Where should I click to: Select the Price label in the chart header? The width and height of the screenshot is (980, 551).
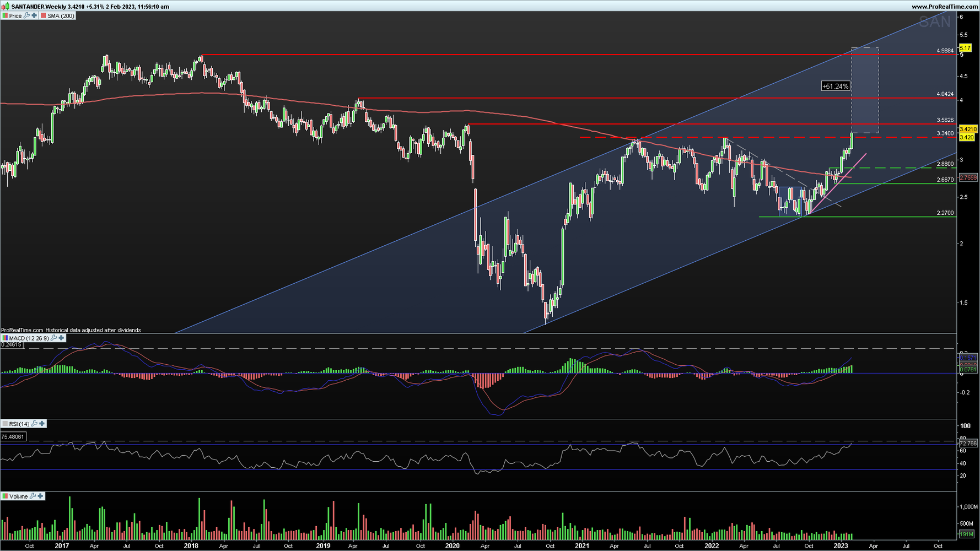tap(15, 16)
